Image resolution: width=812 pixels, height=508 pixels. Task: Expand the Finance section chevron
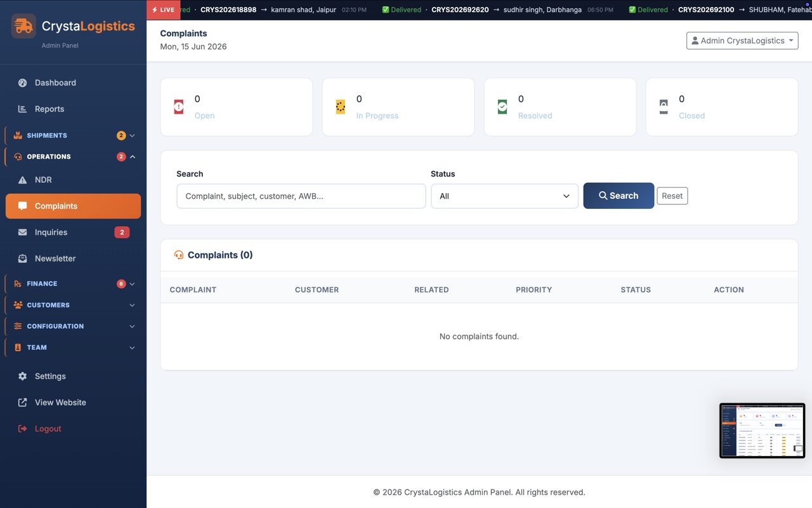[x=133, y=284]
